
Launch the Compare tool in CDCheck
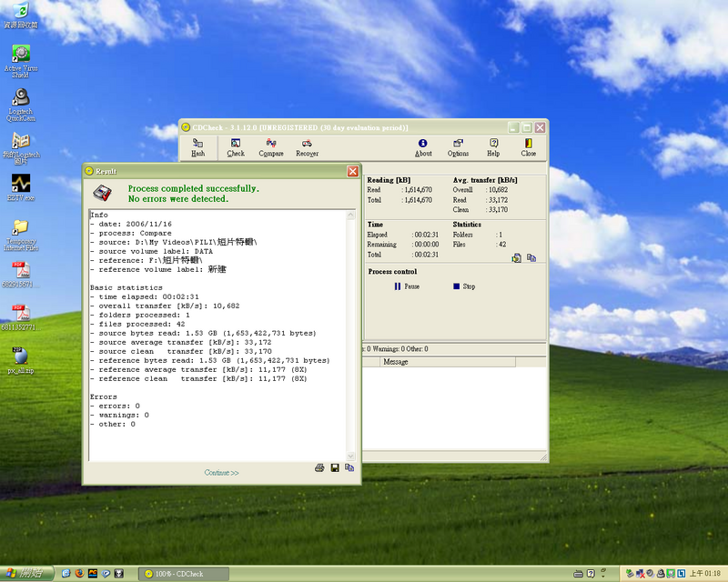pos(271,147)
